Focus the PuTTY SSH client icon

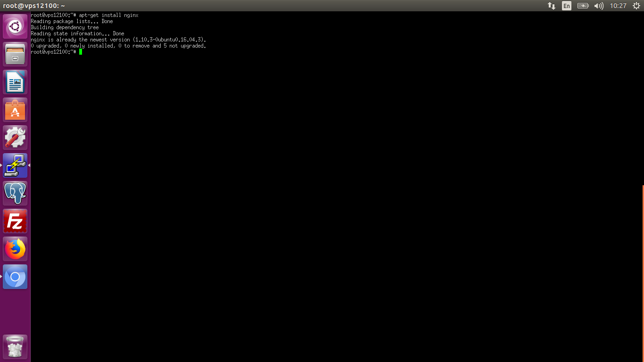coord(15,165)
